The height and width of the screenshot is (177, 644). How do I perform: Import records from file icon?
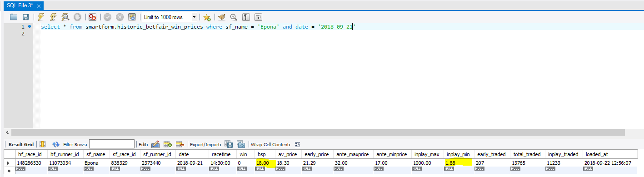click(241, 144)
